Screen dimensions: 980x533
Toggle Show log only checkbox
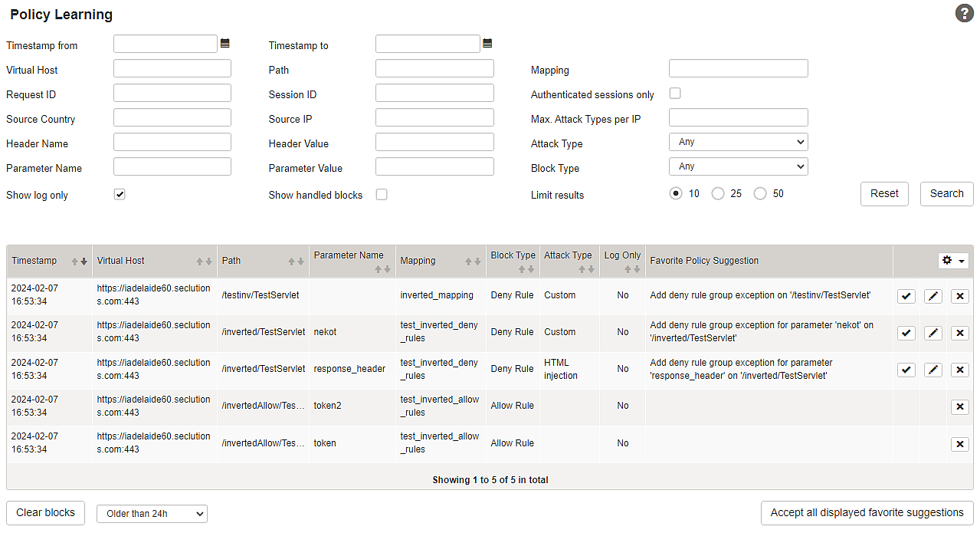[x=120, y=194]
